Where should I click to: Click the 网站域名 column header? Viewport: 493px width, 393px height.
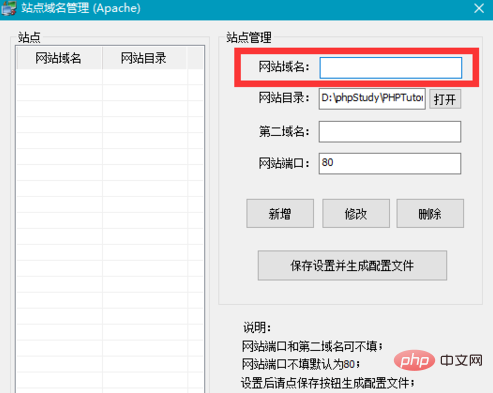[59, 58]
